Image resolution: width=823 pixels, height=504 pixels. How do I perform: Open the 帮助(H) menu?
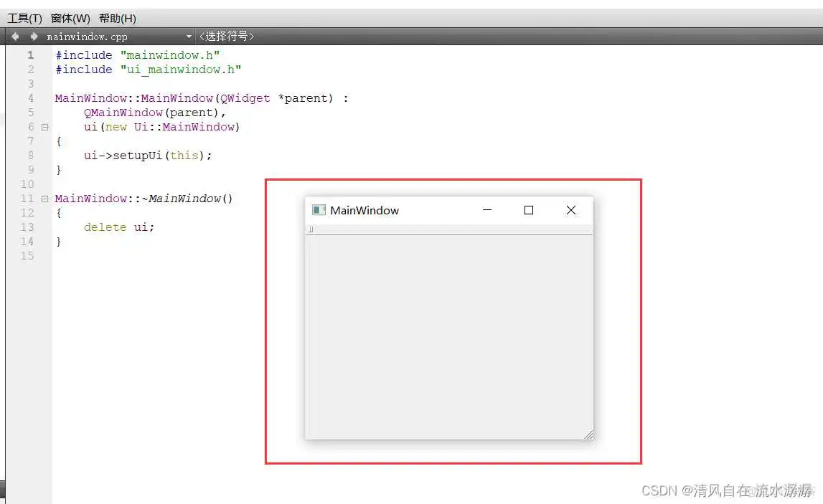(x=116, y=18)
